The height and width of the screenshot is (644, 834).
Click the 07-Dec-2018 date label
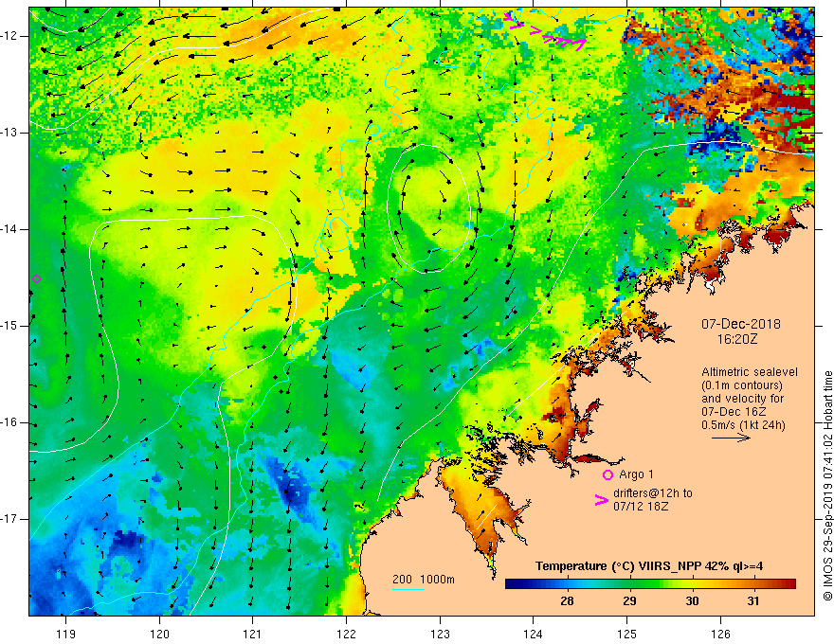[741, 324]
